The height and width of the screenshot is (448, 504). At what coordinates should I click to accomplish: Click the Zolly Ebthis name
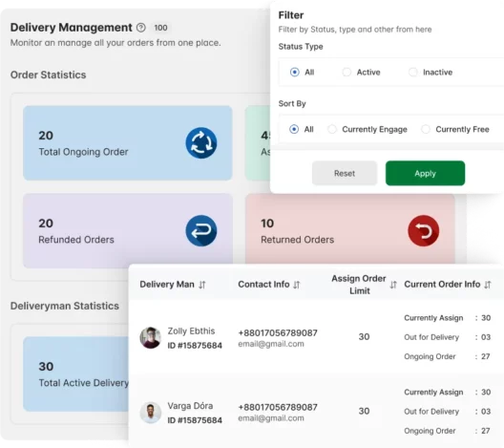tap(191, 331)
